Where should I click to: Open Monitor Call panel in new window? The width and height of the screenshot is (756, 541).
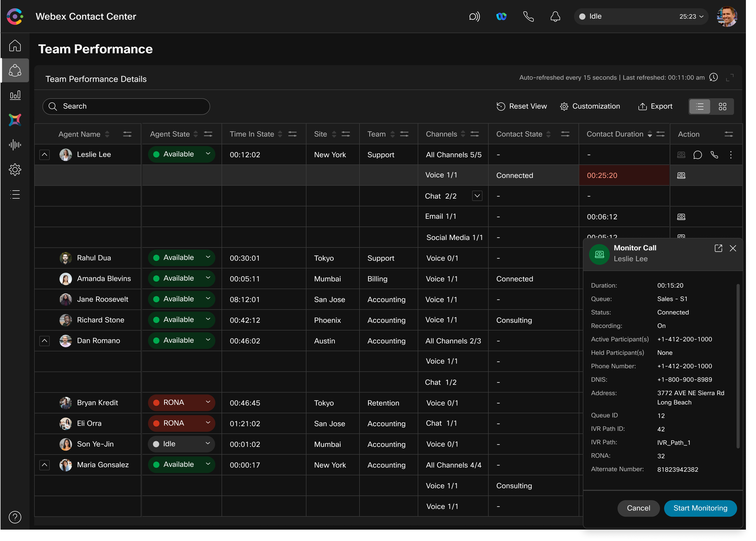[718, 248]
